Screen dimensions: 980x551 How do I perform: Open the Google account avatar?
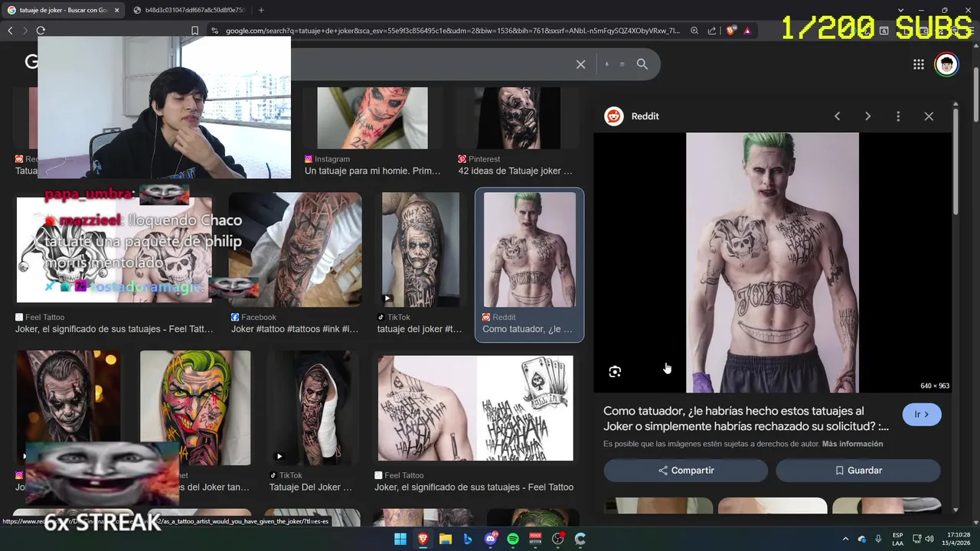pyautogui.click(x=947, y=64)
